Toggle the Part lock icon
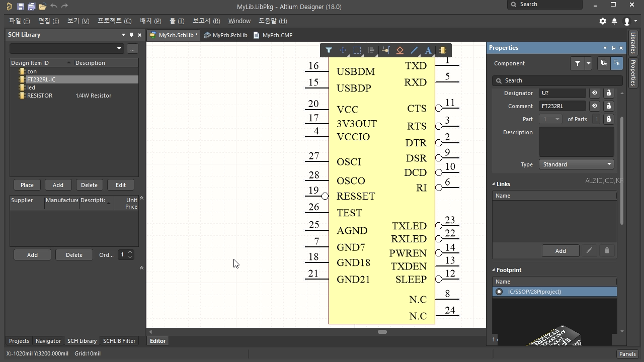 pos(608,119)
